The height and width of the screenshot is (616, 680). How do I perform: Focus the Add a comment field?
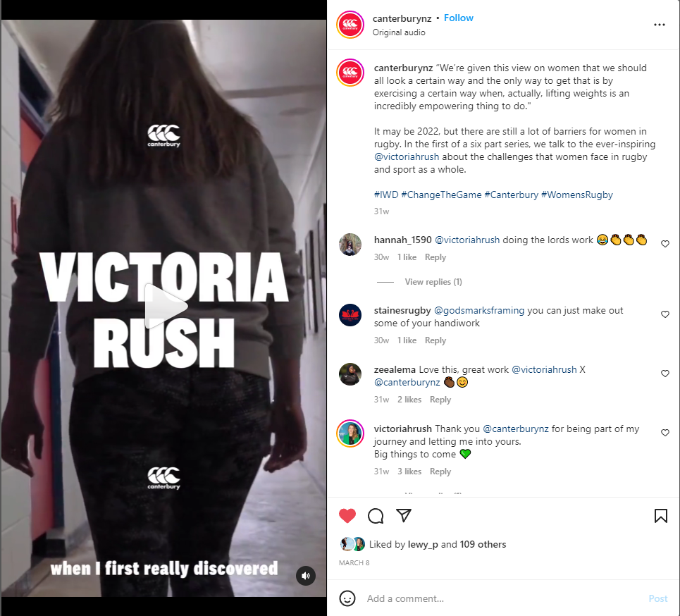[x=503, y=598]
